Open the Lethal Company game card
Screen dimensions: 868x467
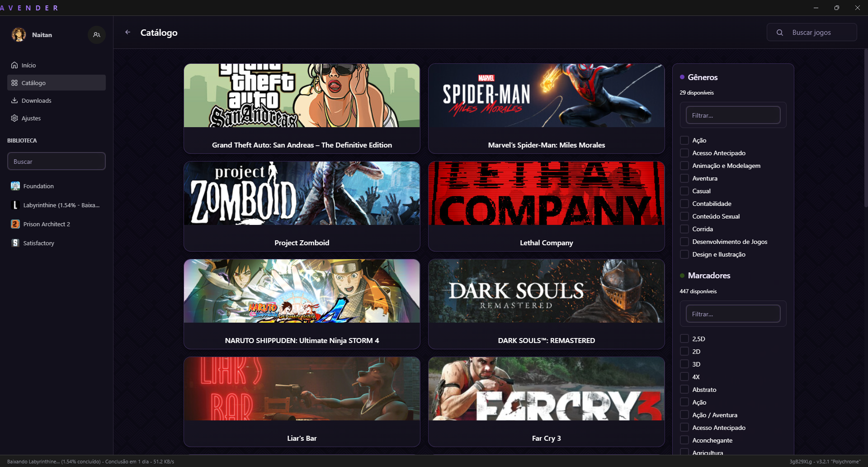tap(546, 206)
